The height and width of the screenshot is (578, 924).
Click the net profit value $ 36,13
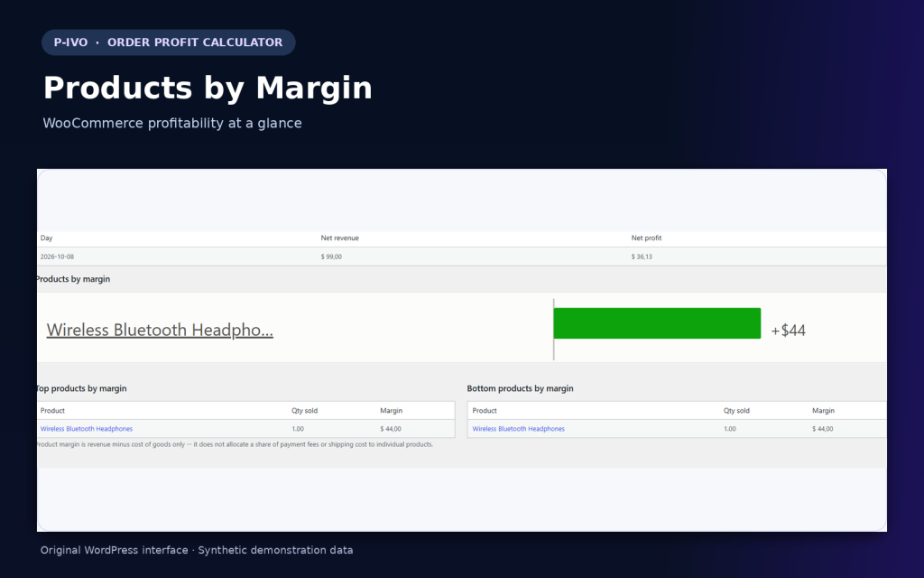[642, 256]
